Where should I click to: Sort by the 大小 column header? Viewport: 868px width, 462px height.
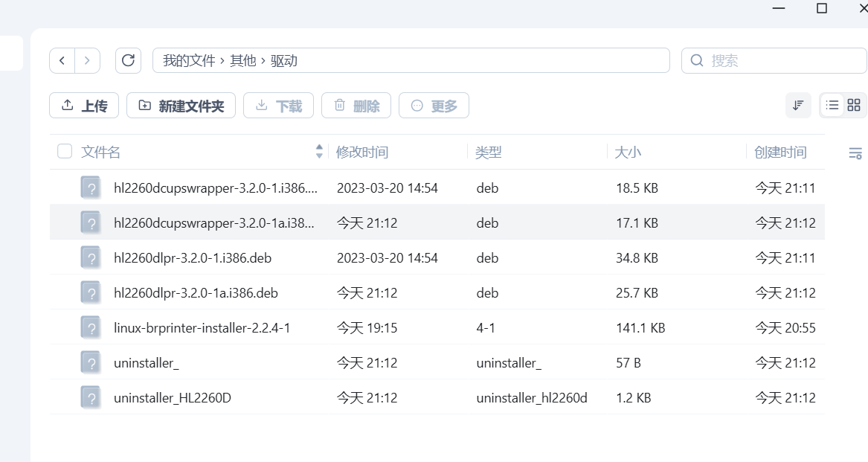[628, 153]
